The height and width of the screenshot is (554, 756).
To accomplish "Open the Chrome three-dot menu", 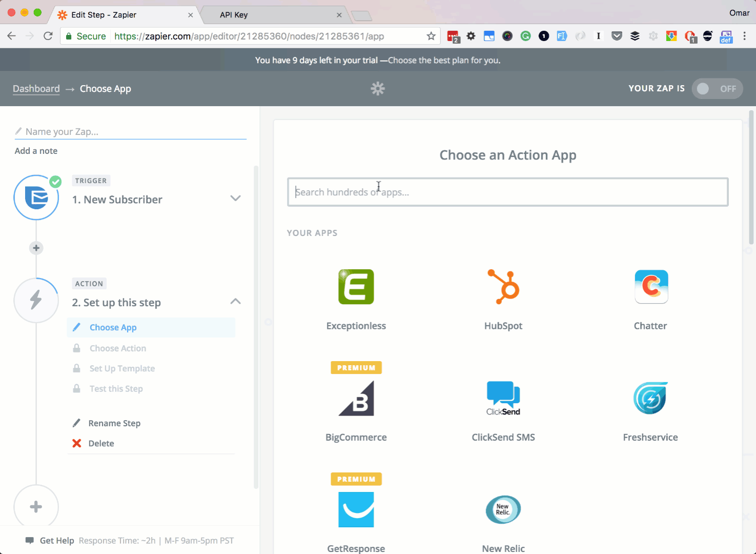I will tap(744, 36).
